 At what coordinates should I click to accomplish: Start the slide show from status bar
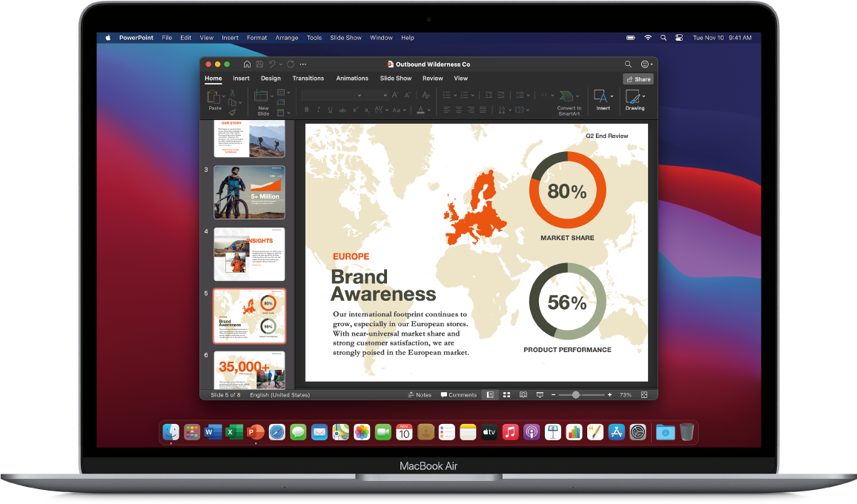coord(540,394)
